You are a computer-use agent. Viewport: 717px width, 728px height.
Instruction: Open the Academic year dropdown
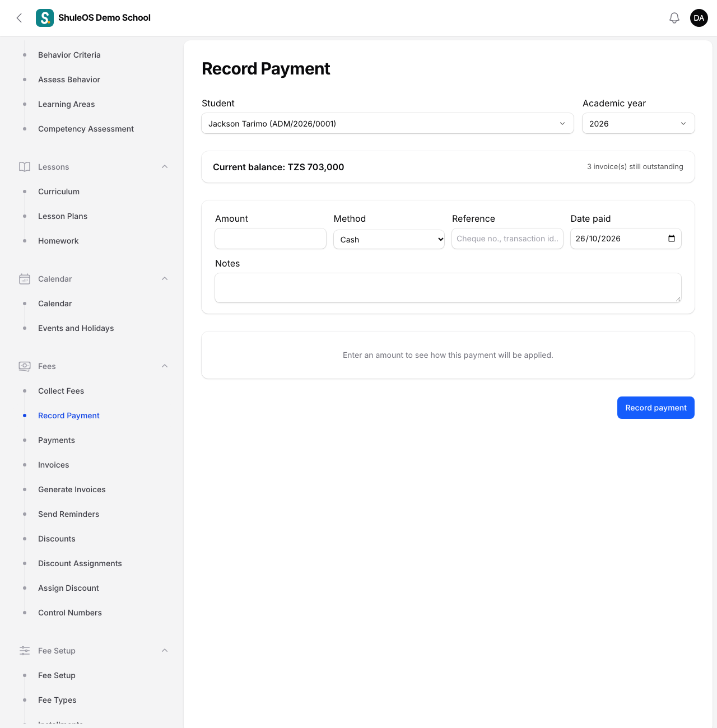coord(639,123)
